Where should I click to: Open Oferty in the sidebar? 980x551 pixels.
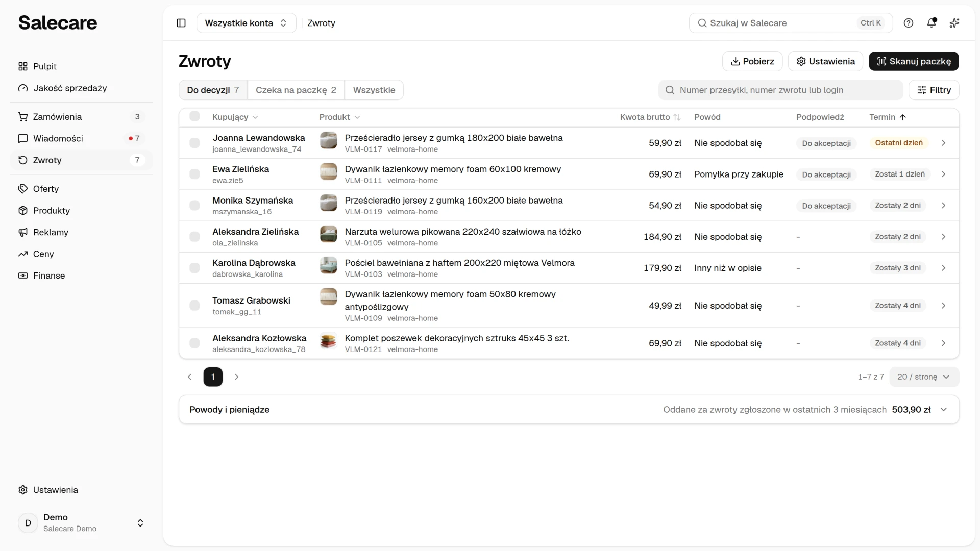pyautogui.click(x=82, y=189)
